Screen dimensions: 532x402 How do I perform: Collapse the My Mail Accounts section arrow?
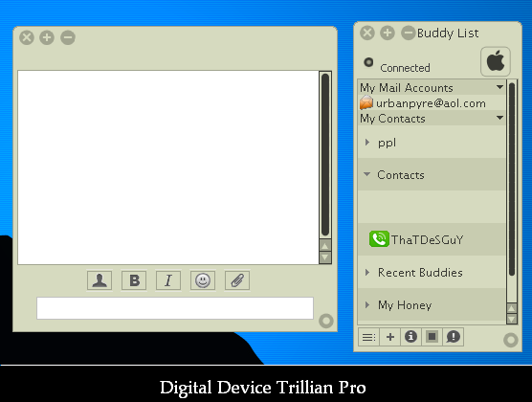[x=499, y=87]
